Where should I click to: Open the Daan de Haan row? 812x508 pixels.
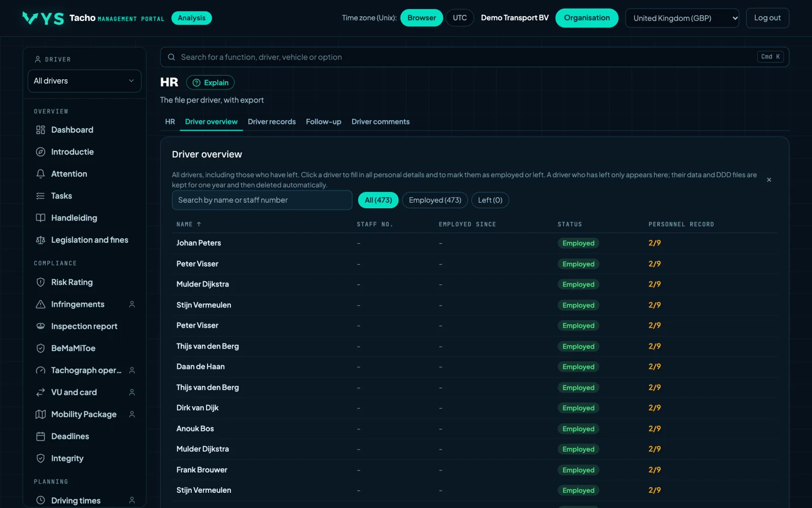click(x=475, y=367)
